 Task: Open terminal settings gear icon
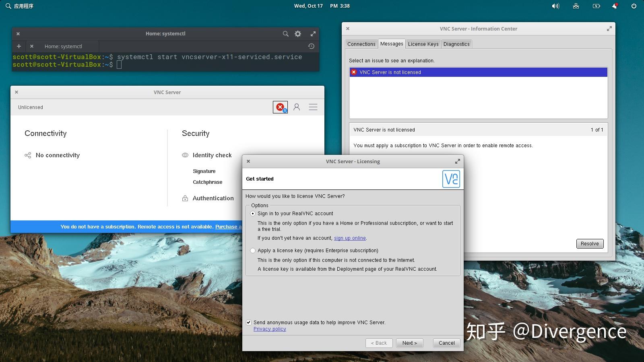click(298, 34)
